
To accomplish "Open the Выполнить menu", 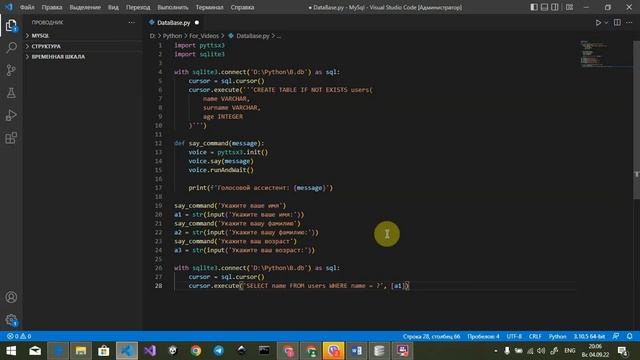I will tap(173, 7).
